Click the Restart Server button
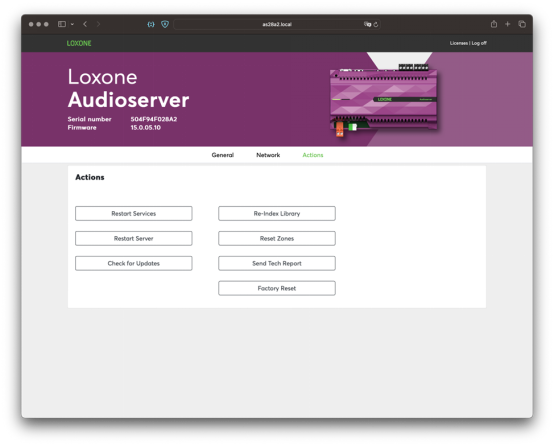Viewport: 554px width, 446px height. point(134,238)
